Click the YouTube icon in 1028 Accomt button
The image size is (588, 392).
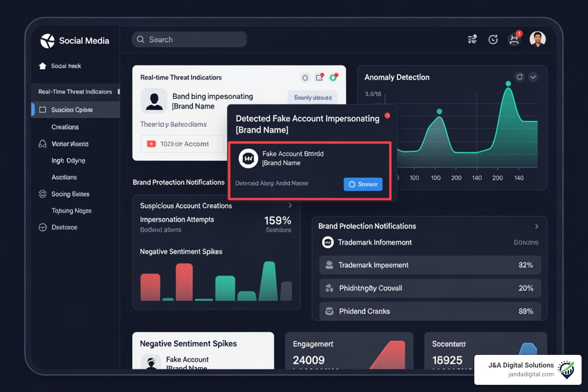pyautogui.click(x=152, y=144)
